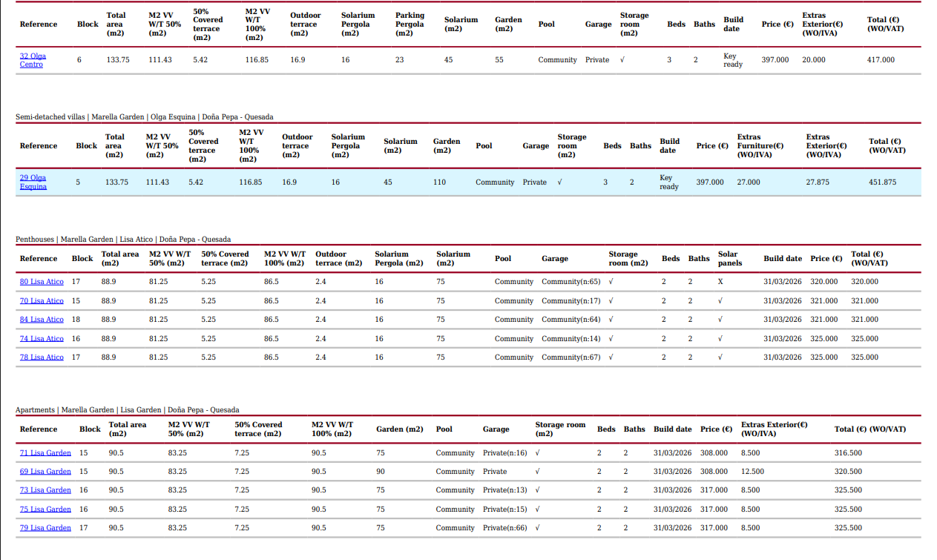Image resolution: width=937 pixels, height=560 pixels.
Task: Click the 69 Lisa Garden link
Action: pyautogui.click(x=45, y=472)
